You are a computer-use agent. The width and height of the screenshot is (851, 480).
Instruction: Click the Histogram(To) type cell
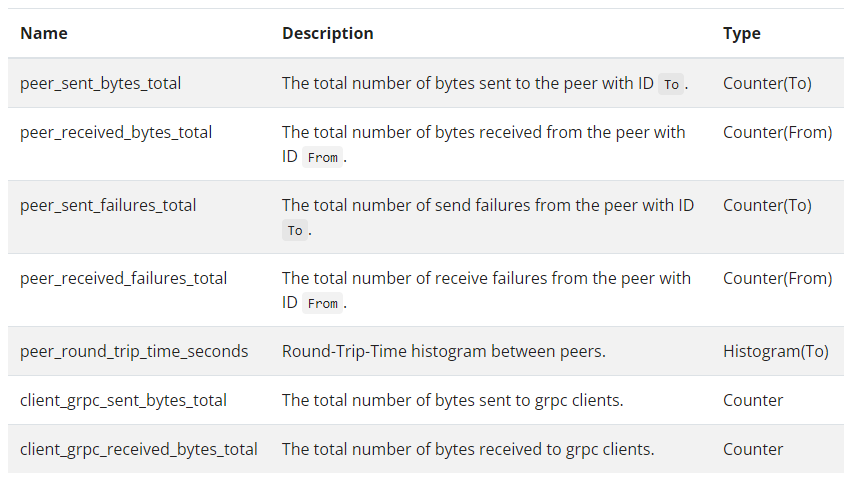[775, 351]
